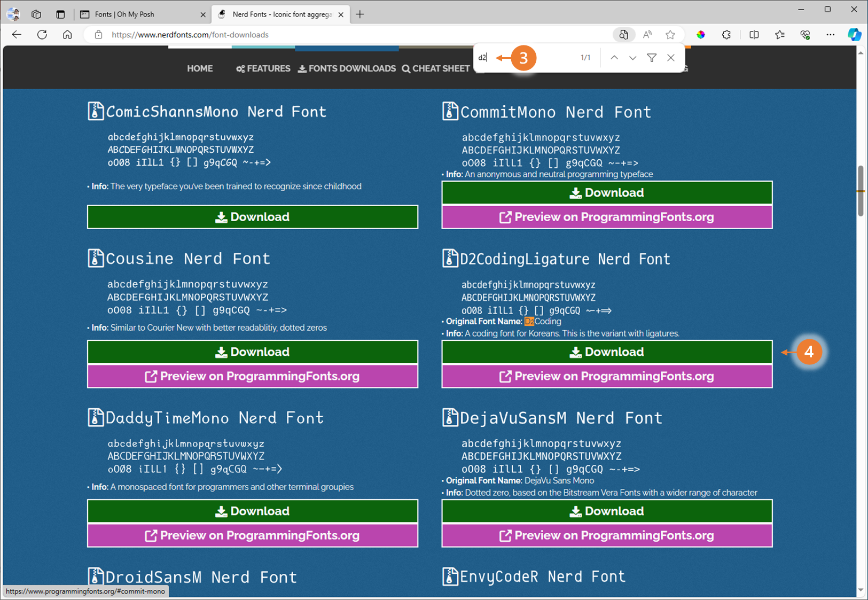868x600 pixels.
Task: Preview DejaVuSansM on ProgrammingFonts.org
Action: click(x=607, y=535)
